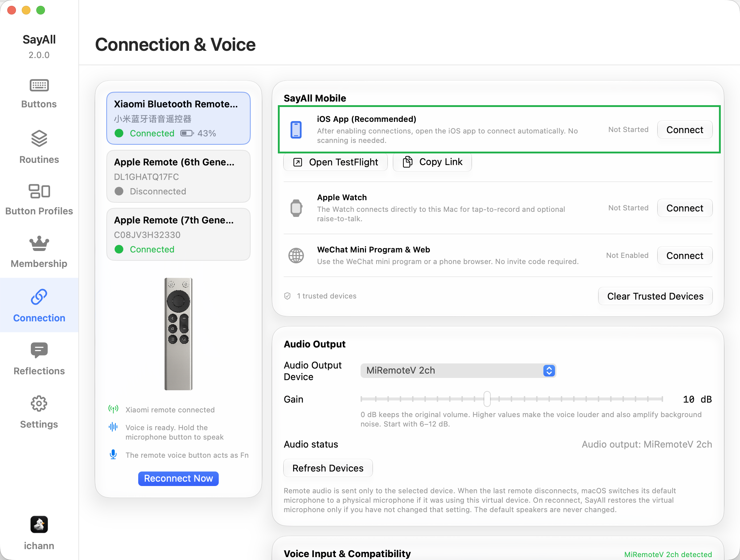
Task: Open Settings via the gear icon
Action: (39, 404)
